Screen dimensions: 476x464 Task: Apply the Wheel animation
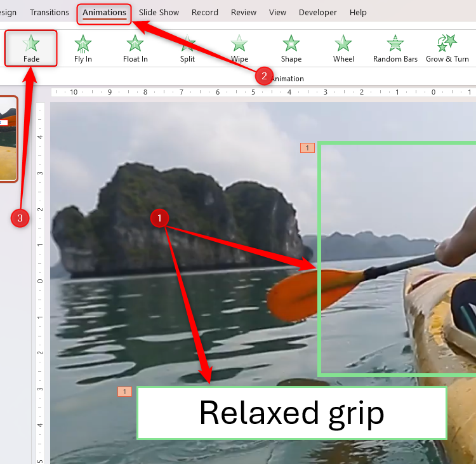343,48
